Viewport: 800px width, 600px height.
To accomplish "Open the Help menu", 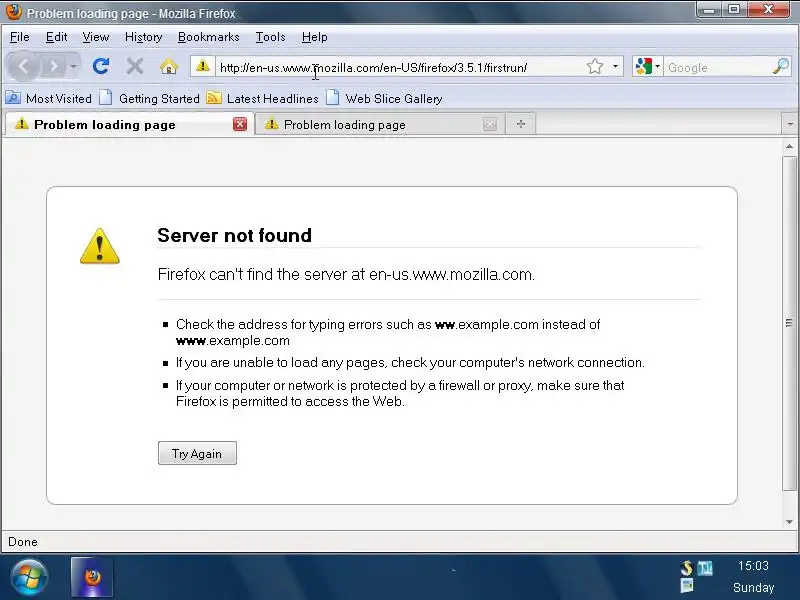I will 314,37.
